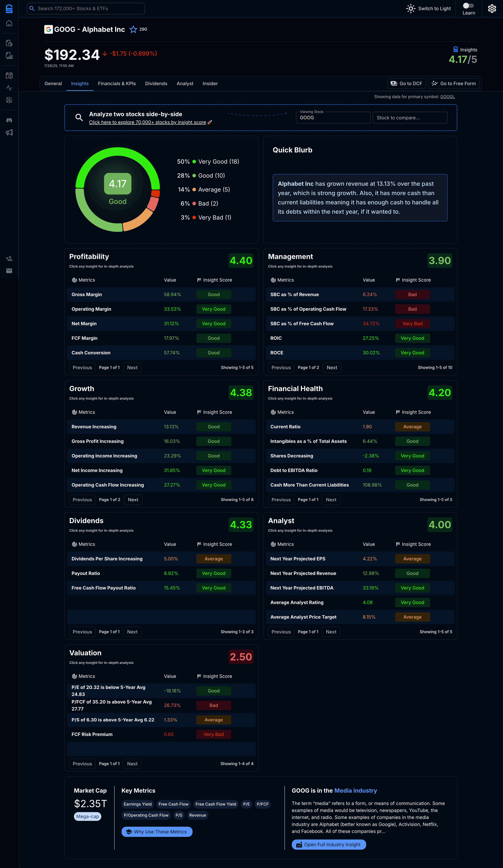This screenshot has width=503, height=868.
Task: Star the GOOG ticker favorite
Action: click(x=133, y=30)
